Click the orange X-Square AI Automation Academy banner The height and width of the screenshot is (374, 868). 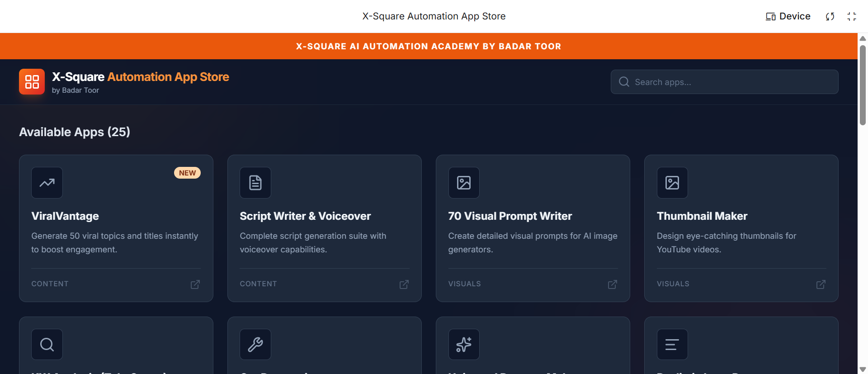coord(429,46)
